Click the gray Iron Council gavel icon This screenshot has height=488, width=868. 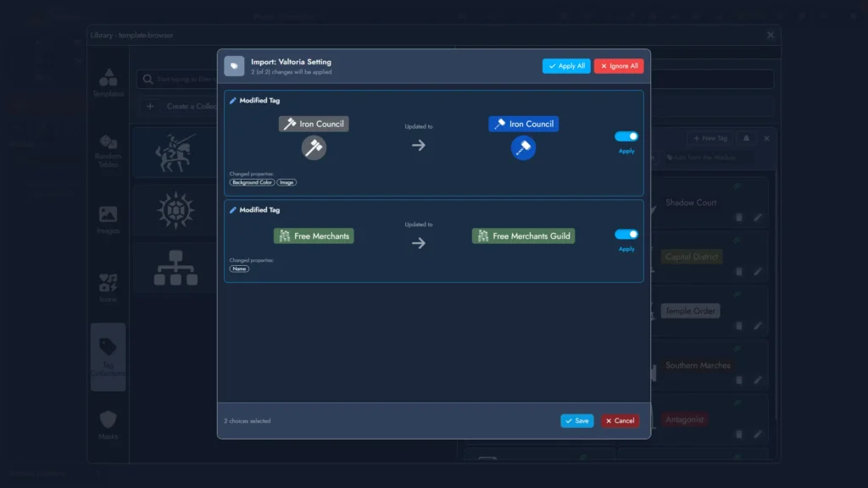pyautogui.click(x=314, y=148)
